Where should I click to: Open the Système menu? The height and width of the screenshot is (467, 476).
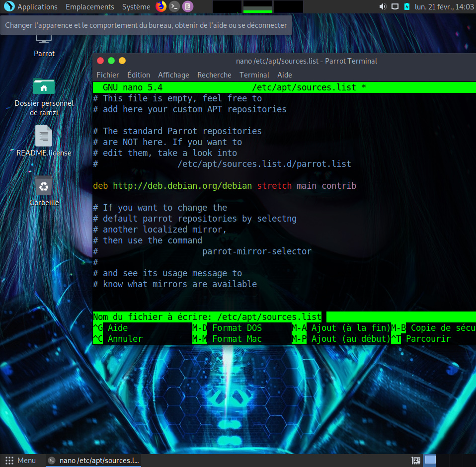coord(136,6)
